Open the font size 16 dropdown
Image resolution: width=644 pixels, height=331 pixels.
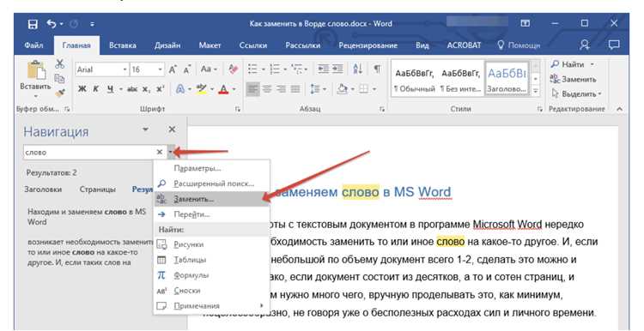coord(161,69)
